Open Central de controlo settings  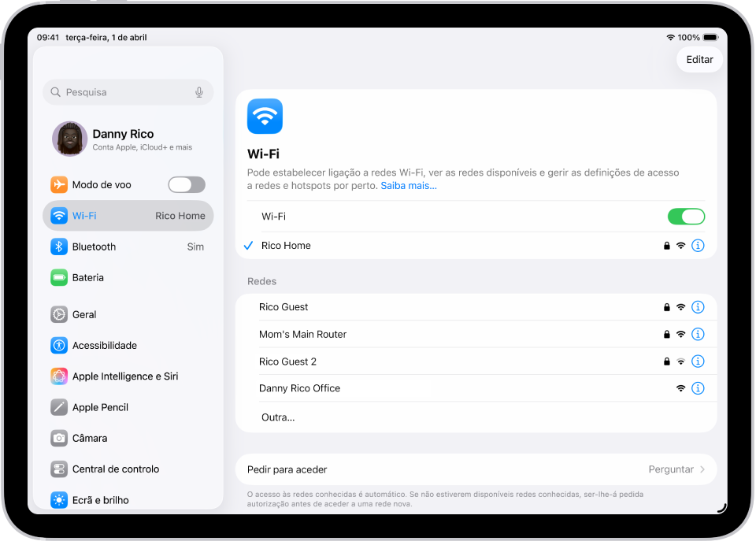[128, 469]
